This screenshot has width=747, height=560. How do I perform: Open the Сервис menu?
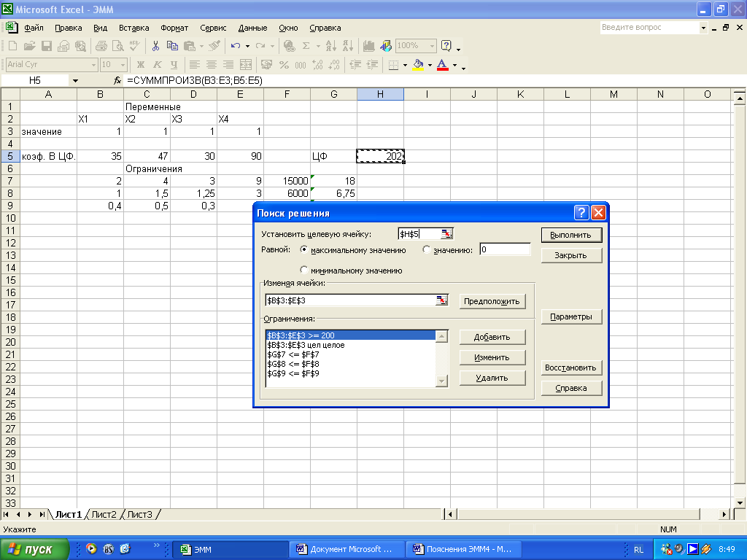tap(213, 28)
